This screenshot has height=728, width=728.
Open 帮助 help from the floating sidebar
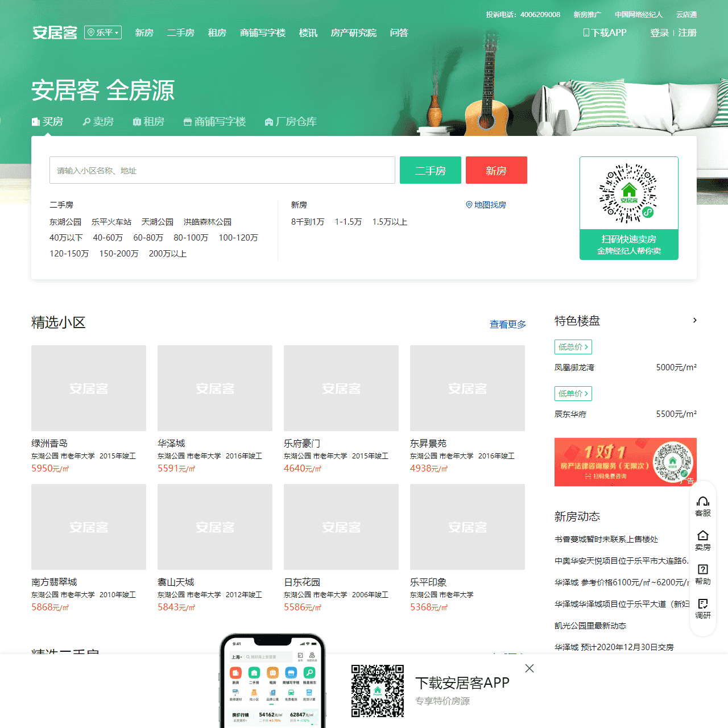pyautogui.click(x=703, y=574)
